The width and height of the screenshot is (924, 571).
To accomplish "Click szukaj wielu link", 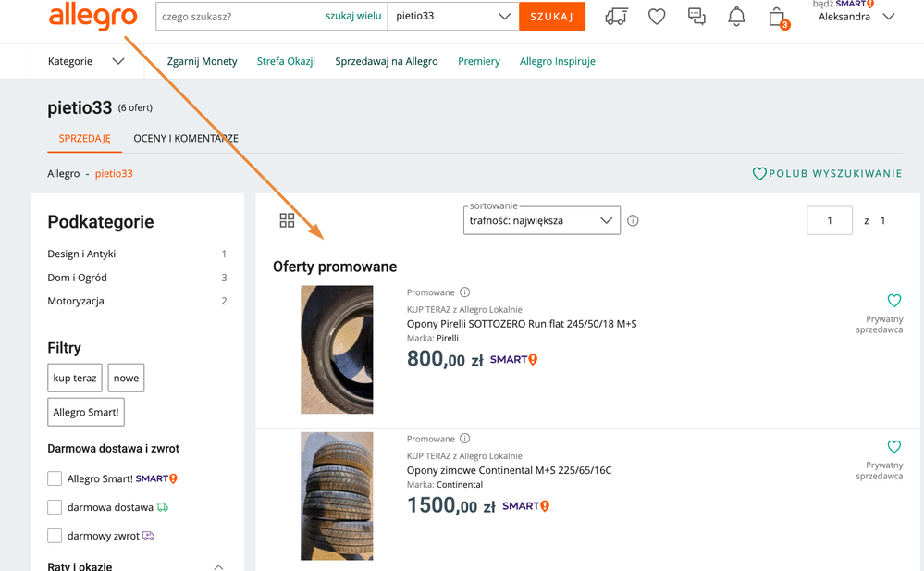I will pos(353,16).
